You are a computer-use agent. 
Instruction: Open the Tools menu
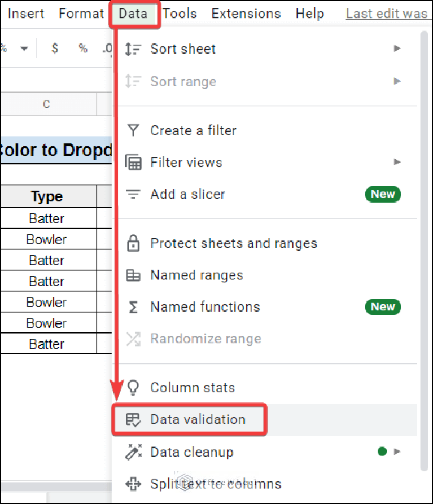tap(180, 13)
